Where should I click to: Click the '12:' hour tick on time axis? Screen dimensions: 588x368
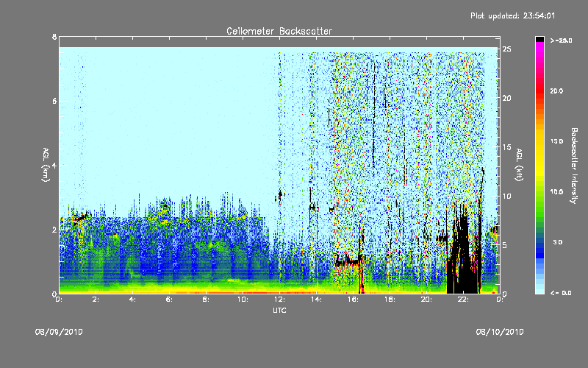[x=280, y=300]
